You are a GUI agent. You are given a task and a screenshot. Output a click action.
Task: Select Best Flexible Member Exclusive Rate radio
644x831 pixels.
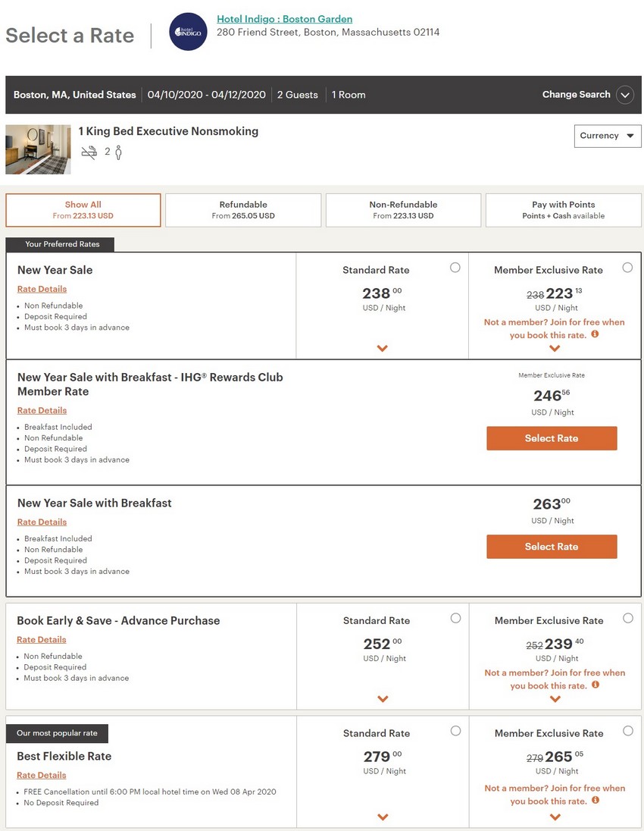(x=628, y=731)
